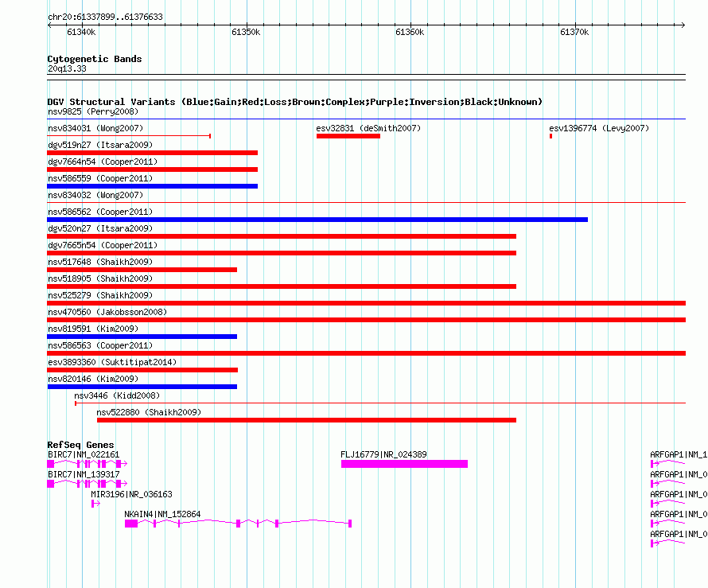This screenshot has height=588, width=708.
Task: Click the blue nsv586562 gain variant bar
Action: coord(317,220)
